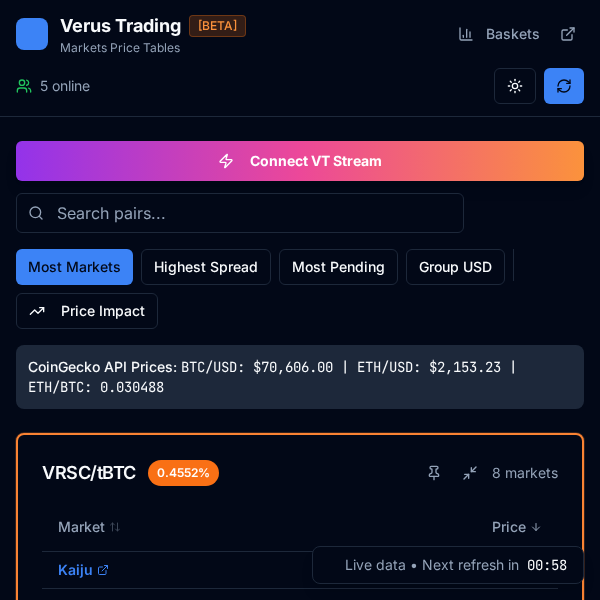
Task: Toggle the Price Impact option
Action: (87, 311)
